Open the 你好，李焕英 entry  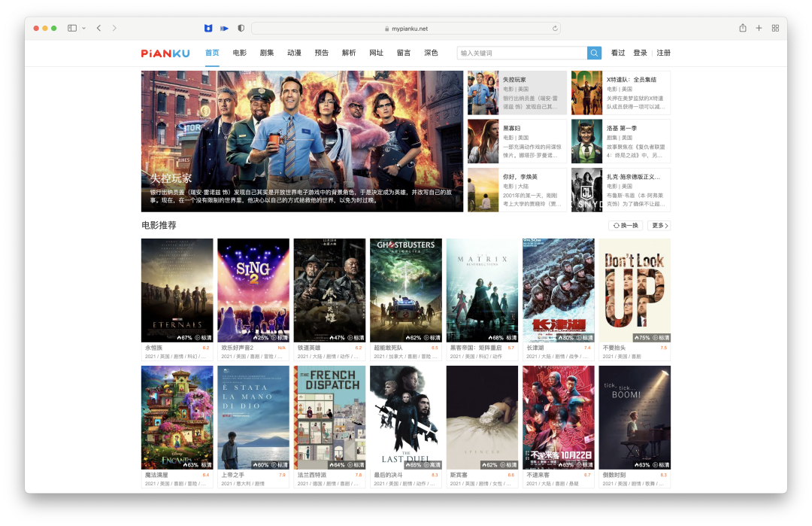[517, 190]
